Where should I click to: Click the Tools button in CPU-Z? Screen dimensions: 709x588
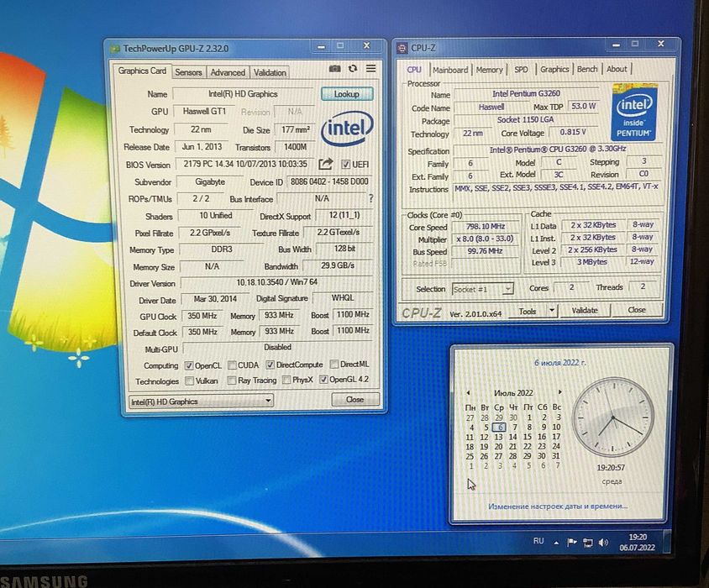(x=528, y=311)
